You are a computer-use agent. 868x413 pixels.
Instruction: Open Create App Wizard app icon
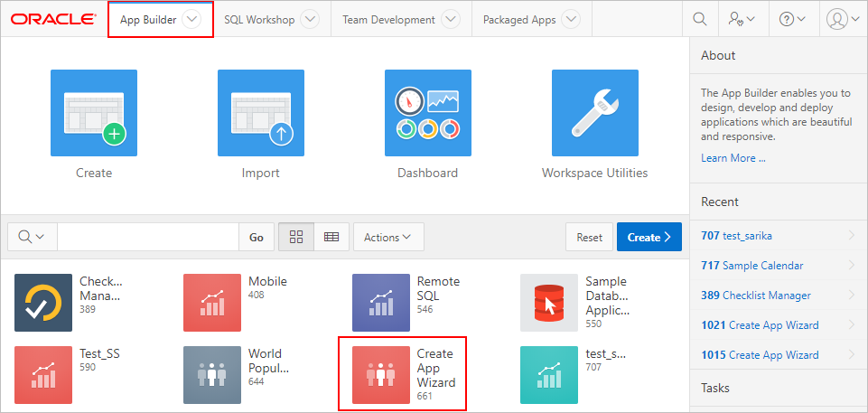[x=381, y=375]
